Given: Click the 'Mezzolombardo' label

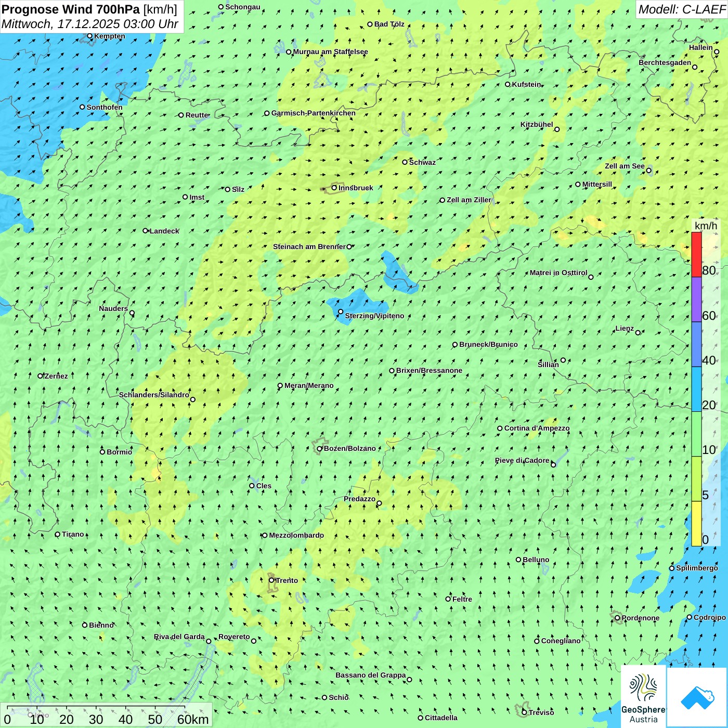Looking at the screenshot, I should 296,535.
